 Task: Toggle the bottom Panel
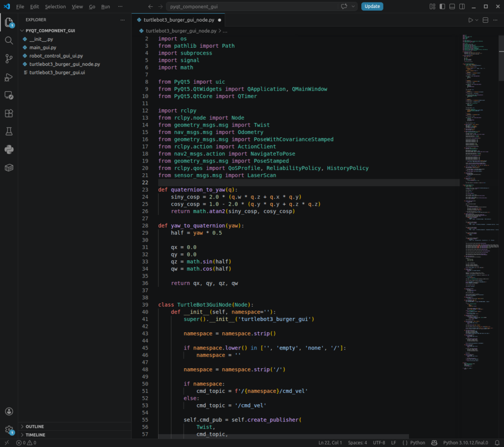tap(452, 6)
